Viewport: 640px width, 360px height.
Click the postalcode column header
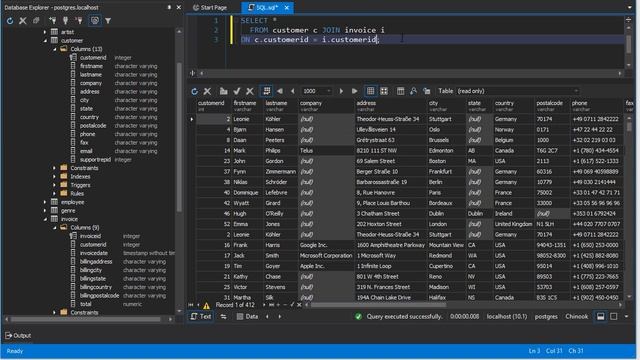552,106
